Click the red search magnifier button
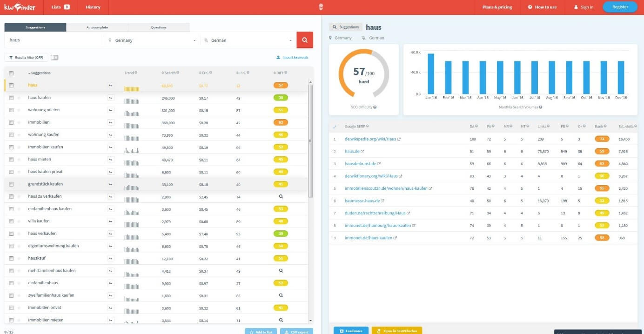644x334 pixels. [x=305, y=40]
